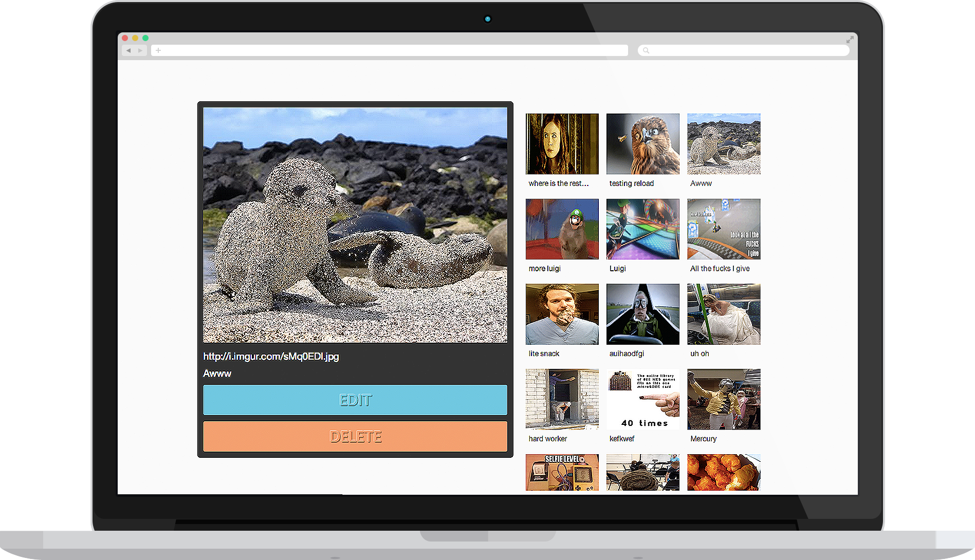Click the browser back arrow

128,50
